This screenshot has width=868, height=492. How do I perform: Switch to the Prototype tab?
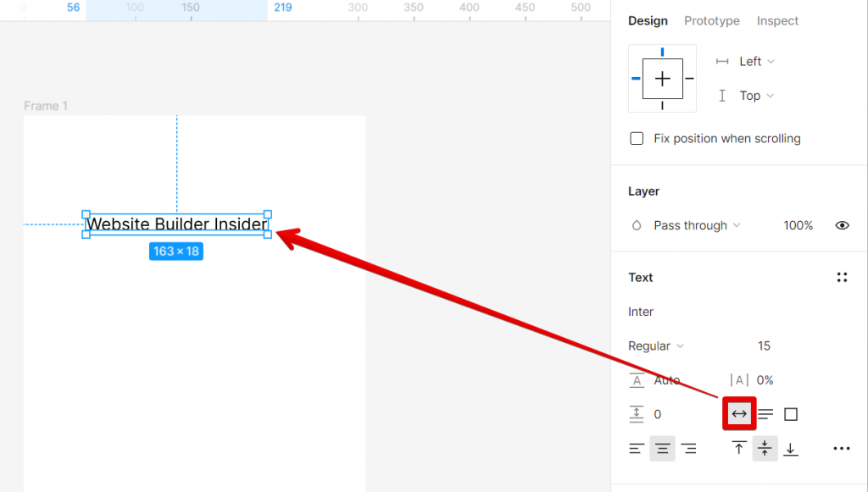(x=711, y=20)
